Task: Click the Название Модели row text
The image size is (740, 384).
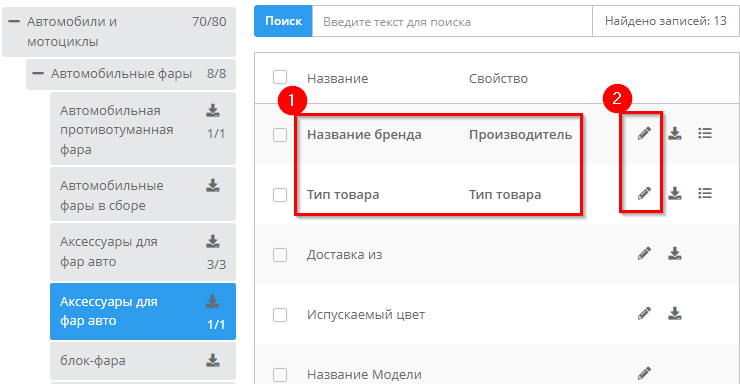Action: 364,375
